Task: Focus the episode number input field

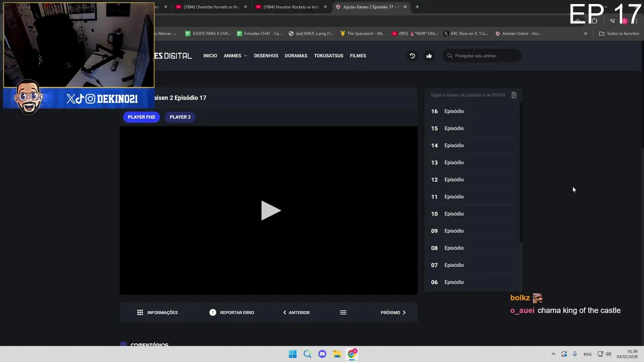Action: [x=468, y=95]
